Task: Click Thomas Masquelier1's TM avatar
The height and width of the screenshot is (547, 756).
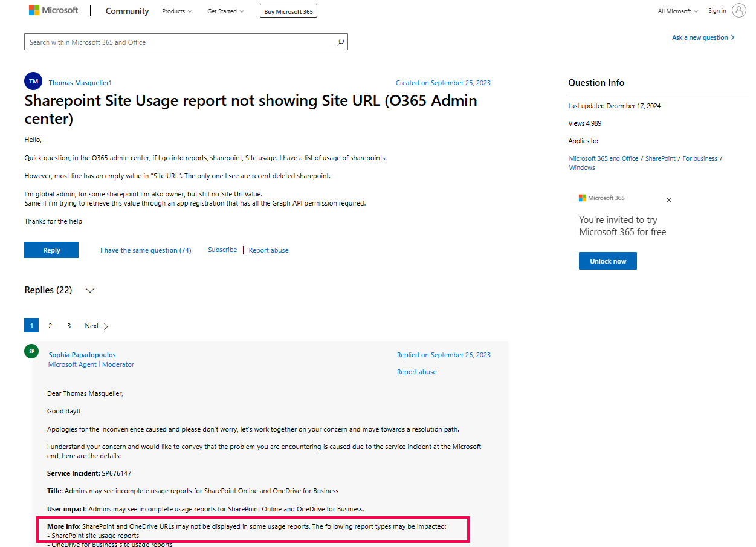Action: 33,82
